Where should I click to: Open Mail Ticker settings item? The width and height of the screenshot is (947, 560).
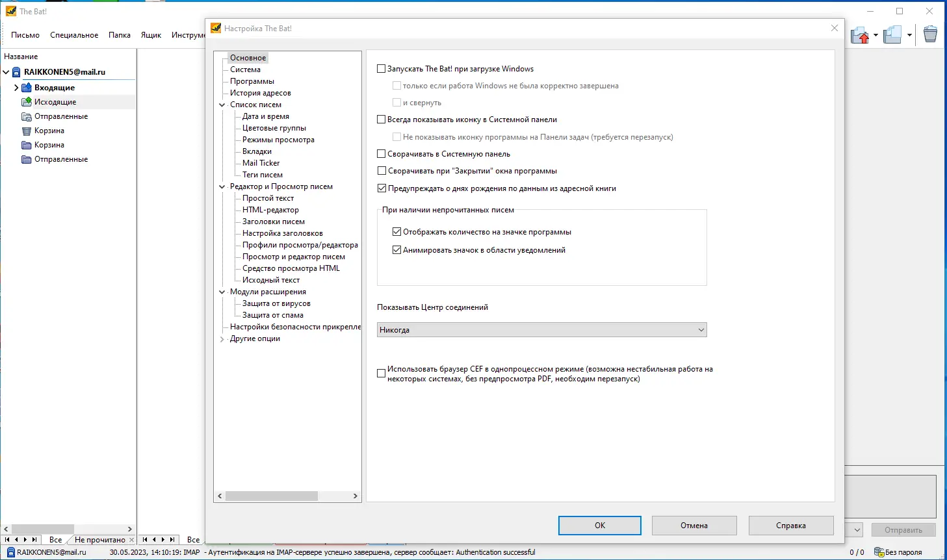click(x=261, y=163)
